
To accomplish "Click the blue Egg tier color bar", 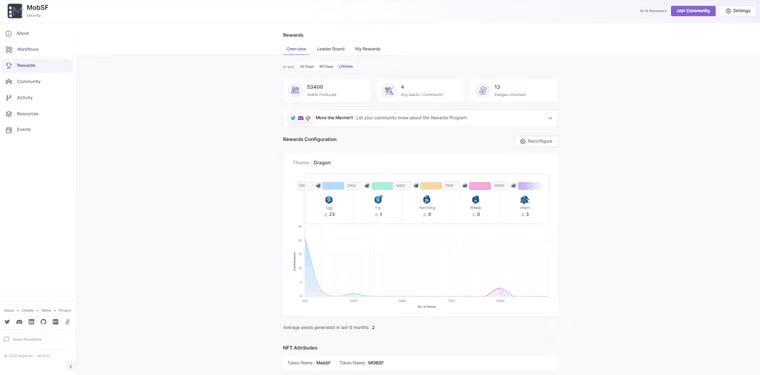I will (333, 186).
